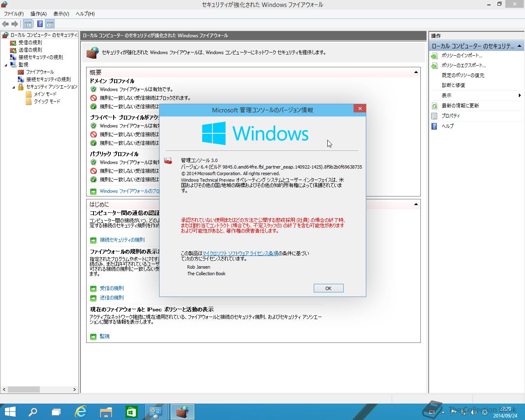Viewport: 525px width, 420px height.
Task: Switch to Control Panel taskbar window
Action: pyautogui.click(x=156, y=412)
